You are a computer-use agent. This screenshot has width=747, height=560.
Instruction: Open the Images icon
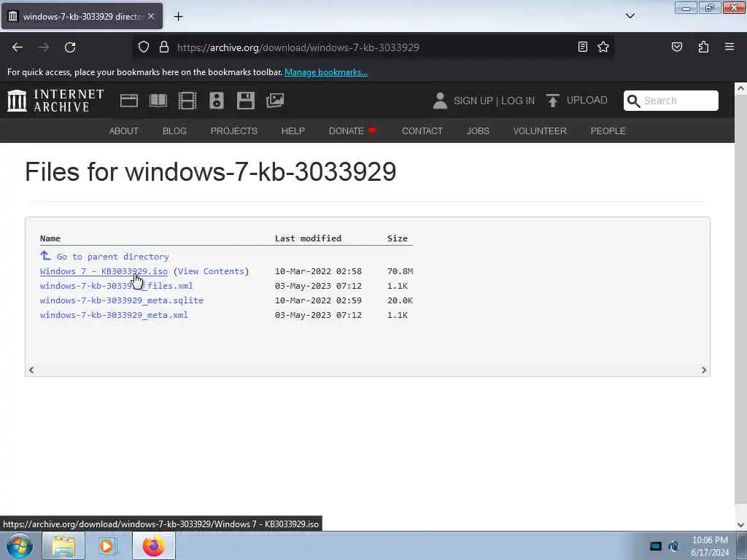(275, 101)
